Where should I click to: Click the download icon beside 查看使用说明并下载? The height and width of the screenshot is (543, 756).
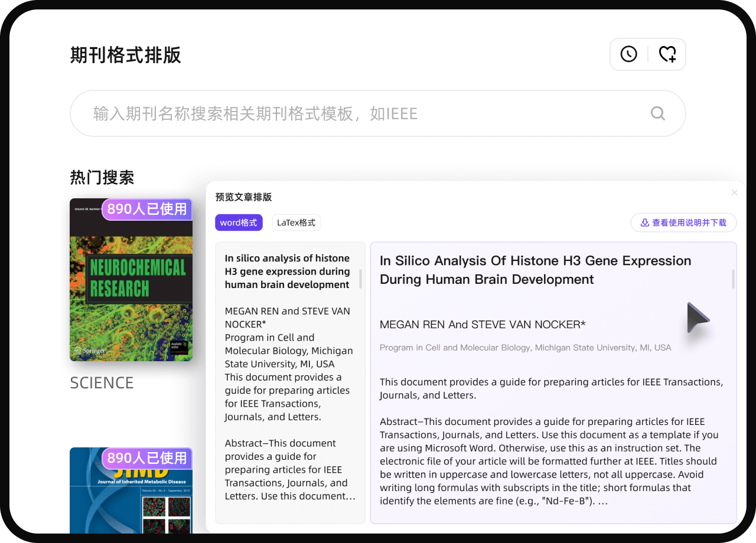(644, 223)
